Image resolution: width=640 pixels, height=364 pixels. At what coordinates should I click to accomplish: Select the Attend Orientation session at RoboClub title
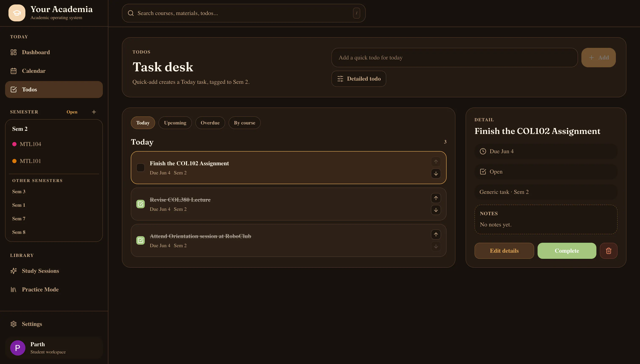coord(200,236)
